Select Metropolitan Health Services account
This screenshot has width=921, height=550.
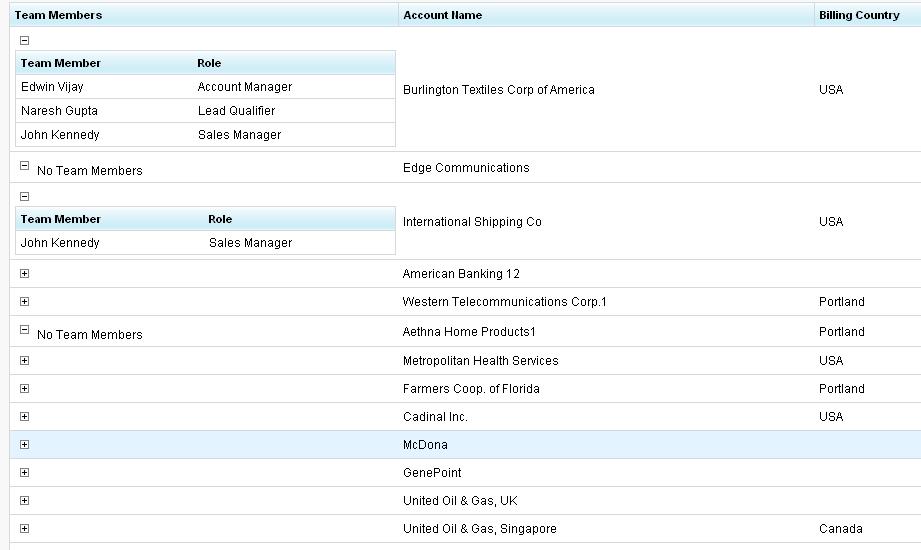480,360
